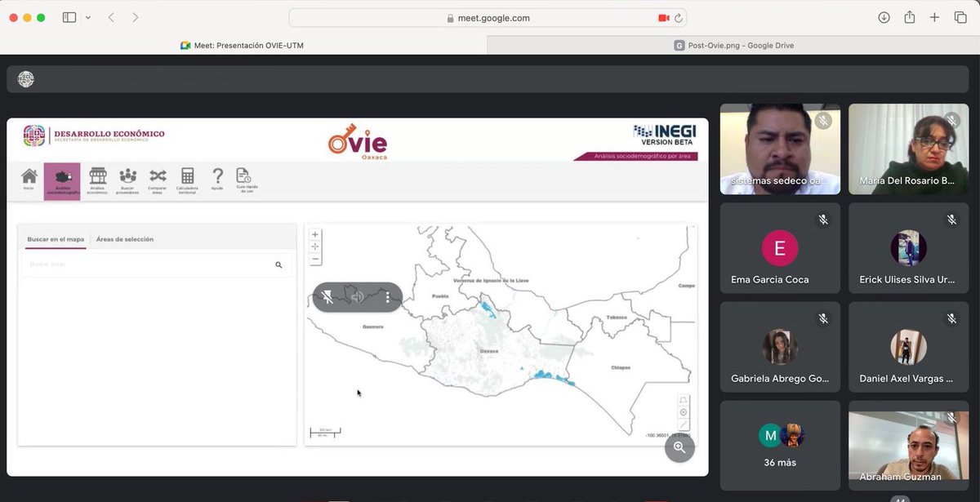The image size is (980, 502).
Task: Zoom in the map with plus button
Action: click(x=315, y=234)
